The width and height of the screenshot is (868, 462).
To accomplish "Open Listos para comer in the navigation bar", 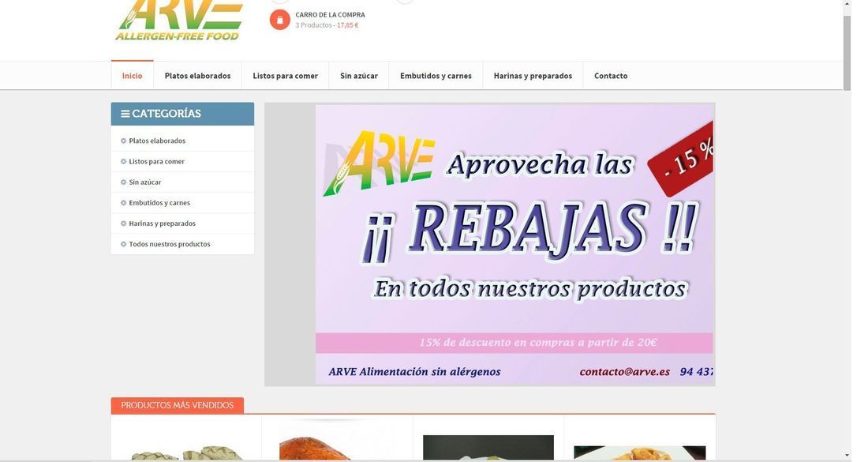I will coord(285,76).
